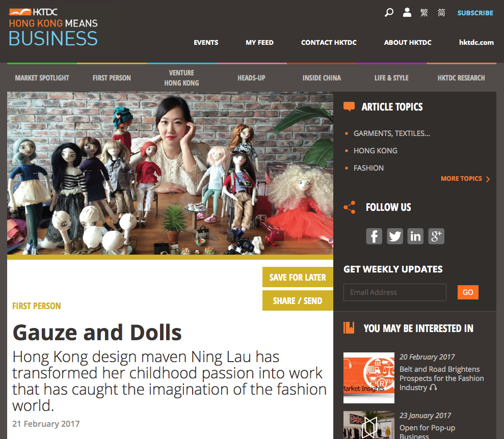The height and width of the screenshot is (439, 504).
Task: Switch to Simplified Chinese language icon
Action: pos(441,13)
